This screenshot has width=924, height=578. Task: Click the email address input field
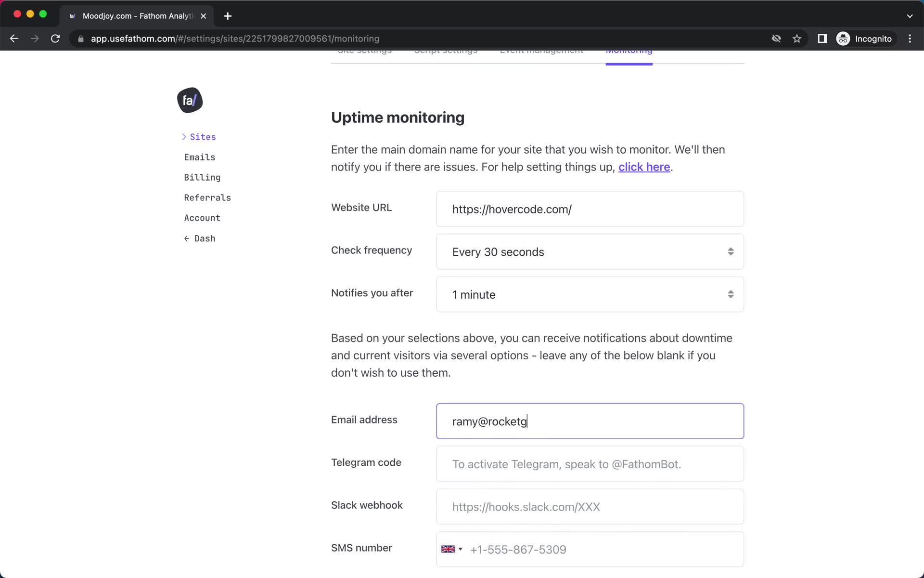pos(590,421)
